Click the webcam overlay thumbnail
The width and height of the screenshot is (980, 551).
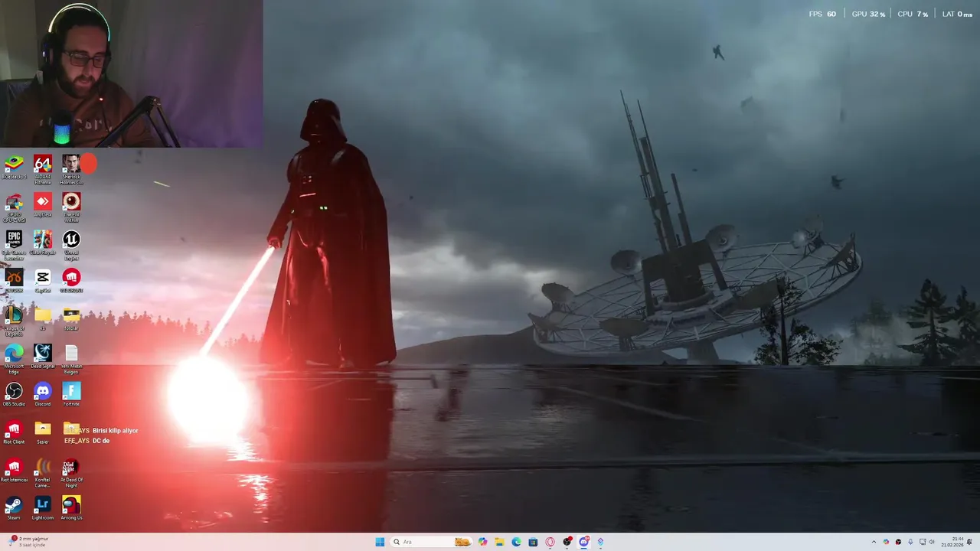(131, 73)
